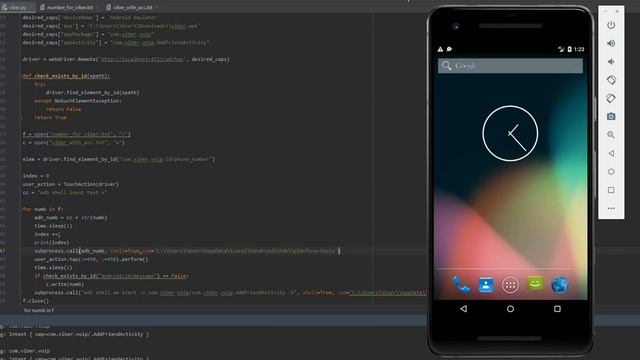Tap the Android home navigation button on the phone screen
640x360 pixels.
click(510, 309)
